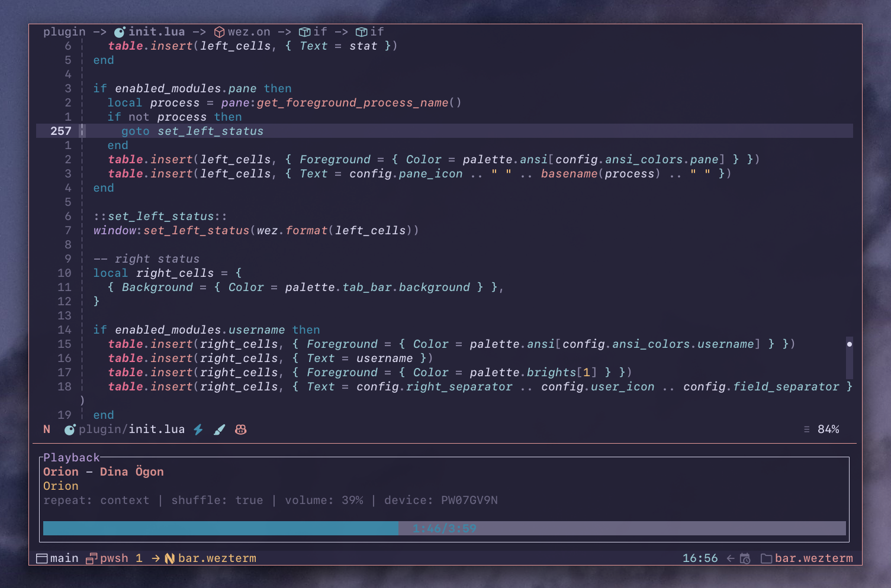Click the 'Playback' panel title
This screenshot has width=891, height=588.
(72, 458)
